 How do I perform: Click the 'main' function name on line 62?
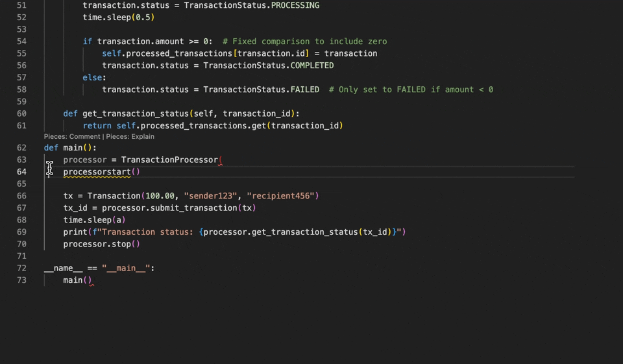coord(73,148)
